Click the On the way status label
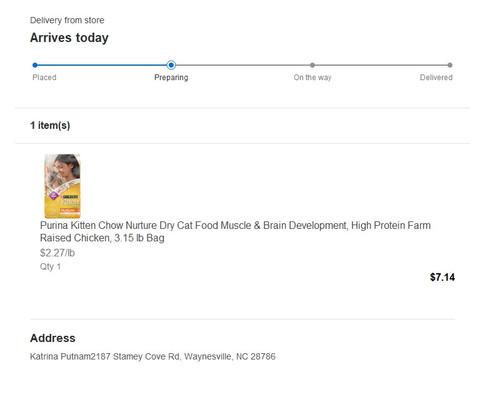This screenshot has height=404, width=500. pyautogui.click(x=312, y=78)
